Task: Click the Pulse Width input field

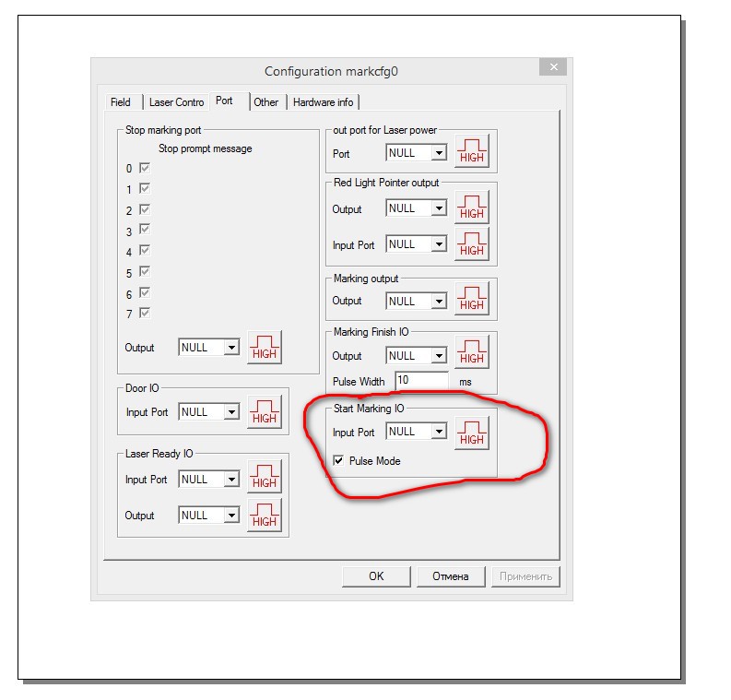Action: pyautogui.click(x=421, y=380)
